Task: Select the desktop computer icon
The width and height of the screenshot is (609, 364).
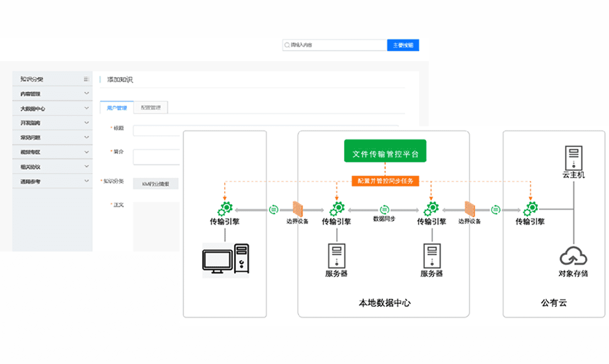Action: click(x=226, y=260)
